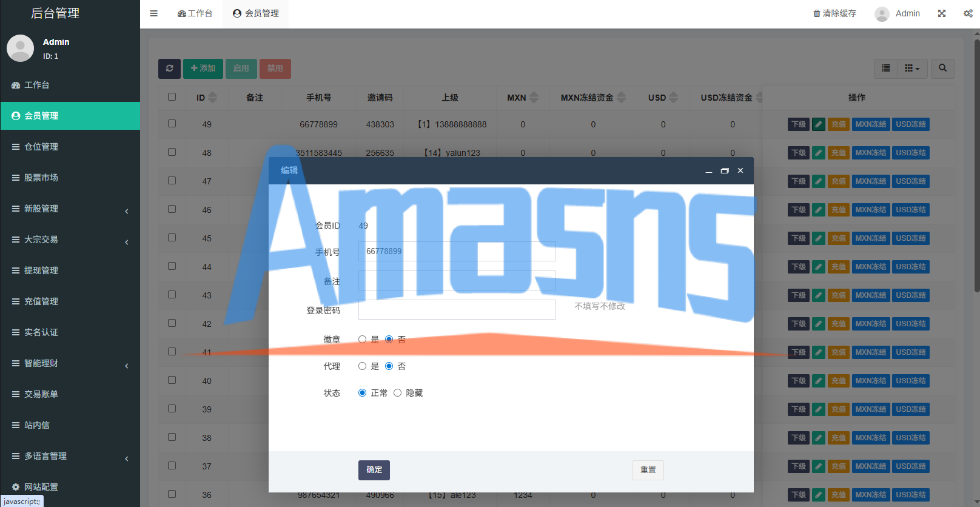Click the fullscreen toggle icon

pos(942,13)
